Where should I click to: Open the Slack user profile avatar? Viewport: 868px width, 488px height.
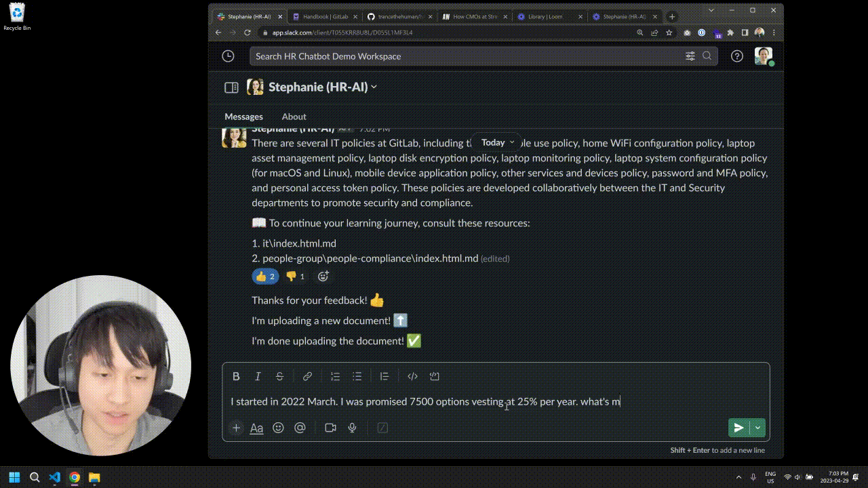764,56
